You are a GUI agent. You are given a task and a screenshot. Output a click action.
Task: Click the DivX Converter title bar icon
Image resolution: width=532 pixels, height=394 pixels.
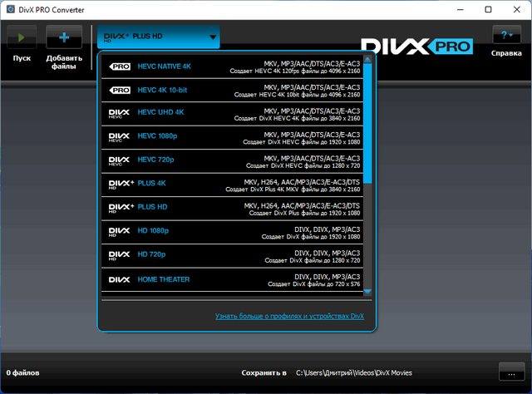tap(10, 10)
